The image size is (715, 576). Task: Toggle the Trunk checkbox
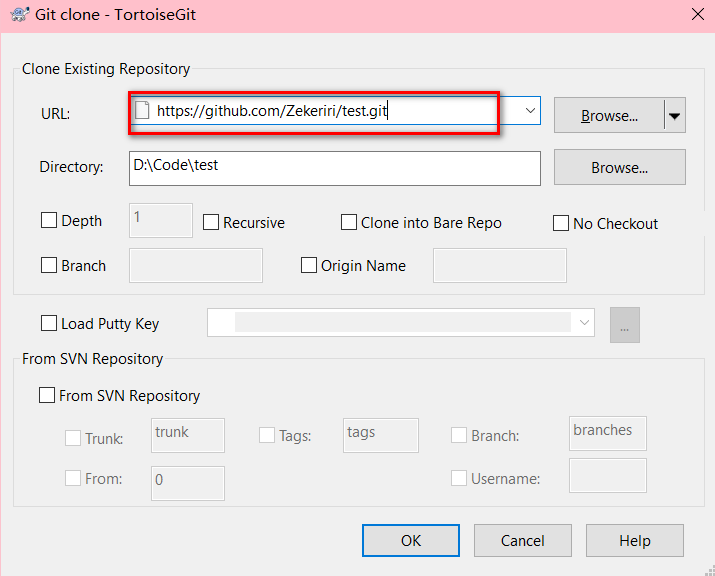[x=73, y=438]
